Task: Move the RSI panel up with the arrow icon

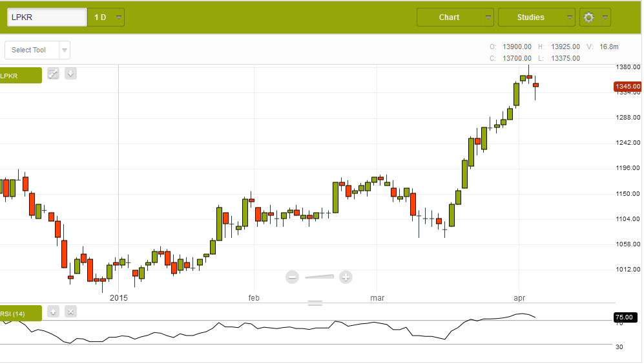Action: [54, 312]
